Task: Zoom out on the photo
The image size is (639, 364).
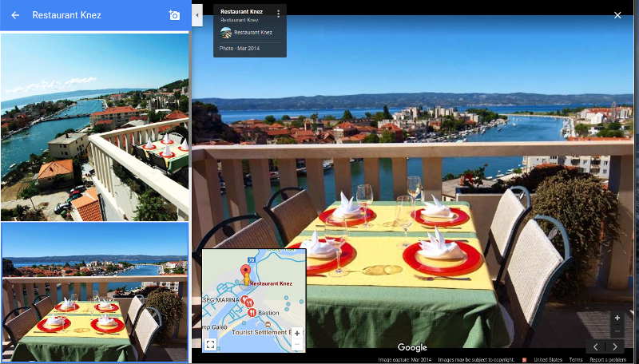Action: coord(617,330)
